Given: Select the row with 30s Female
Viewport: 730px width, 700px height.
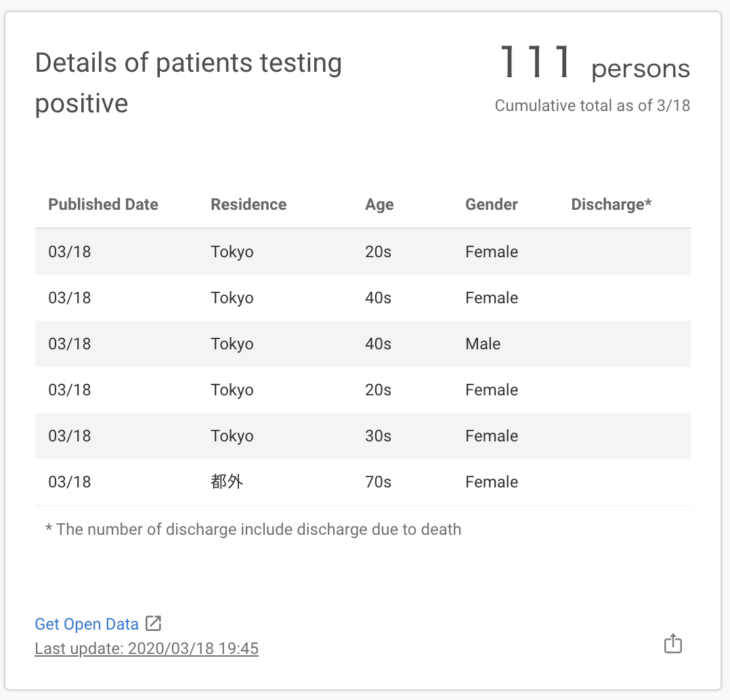Looking at the screenshot, I should click(362, 436).
